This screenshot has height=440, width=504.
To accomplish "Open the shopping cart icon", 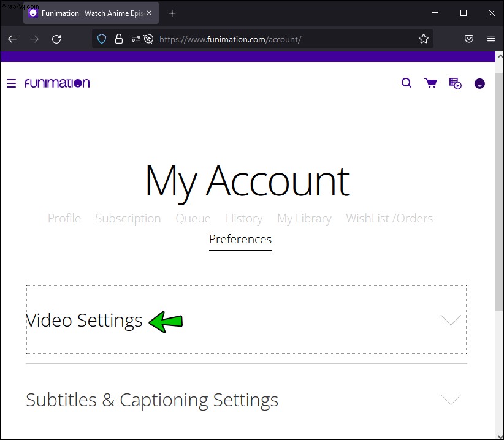I will pyautogui.click(x=430, y=83).
